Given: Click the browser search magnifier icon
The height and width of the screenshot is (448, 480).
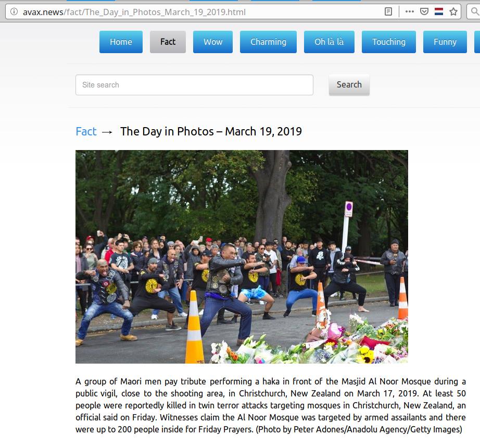Looking at the screenshot, I should [x=475, y=12].
